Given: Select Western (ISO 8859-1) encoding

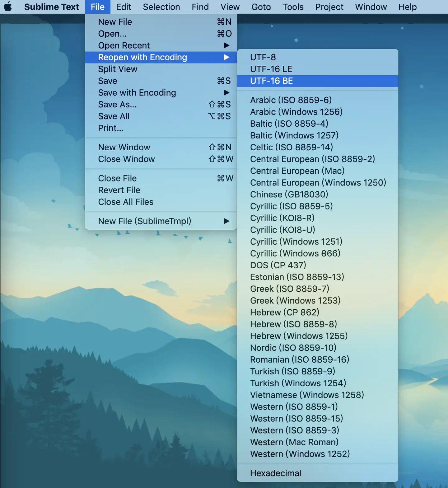Looking at the screenshot, I should click(318, 407).
